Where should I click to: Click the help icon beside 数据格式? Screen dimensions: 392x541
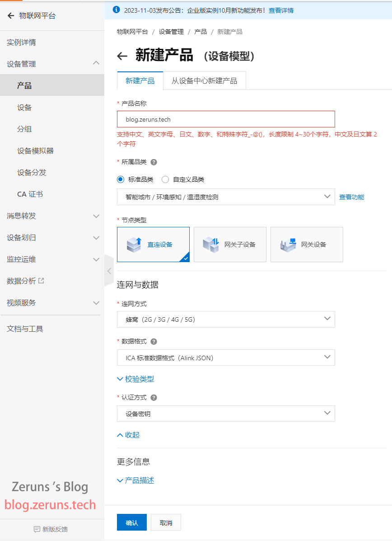pos(154,342)
